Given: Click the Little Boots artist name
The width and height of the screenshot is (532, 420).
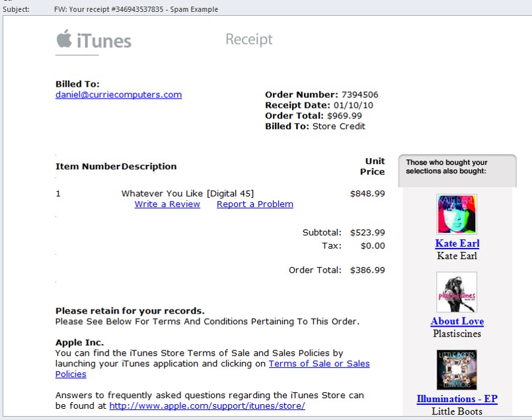Looking at the screenshot, I should [x=457, y=411].
